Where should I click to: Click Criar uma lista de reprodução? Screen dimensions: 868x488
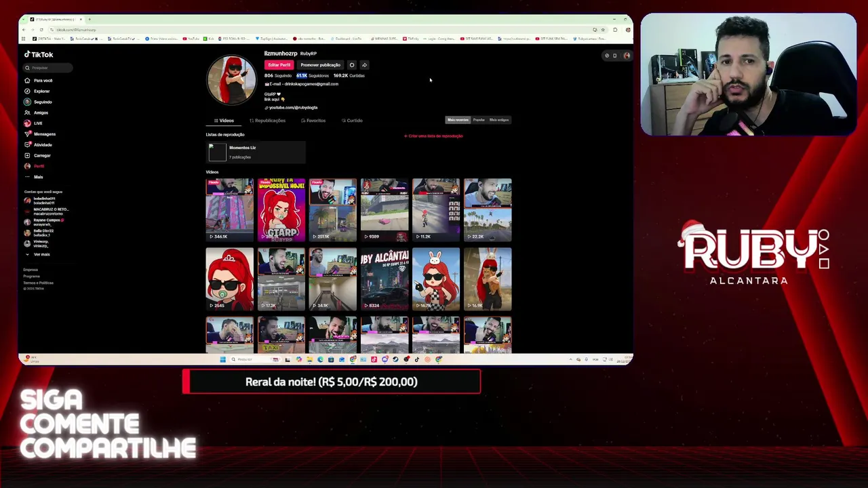point(433,136)
